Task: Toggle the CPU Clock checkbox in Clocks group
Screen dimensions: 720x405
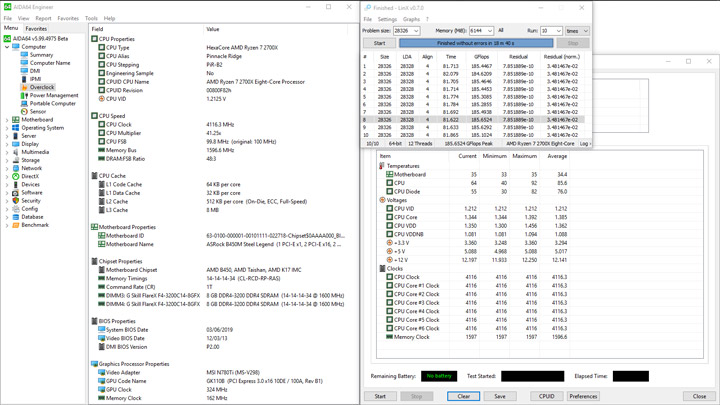Action: click(389, 277)
